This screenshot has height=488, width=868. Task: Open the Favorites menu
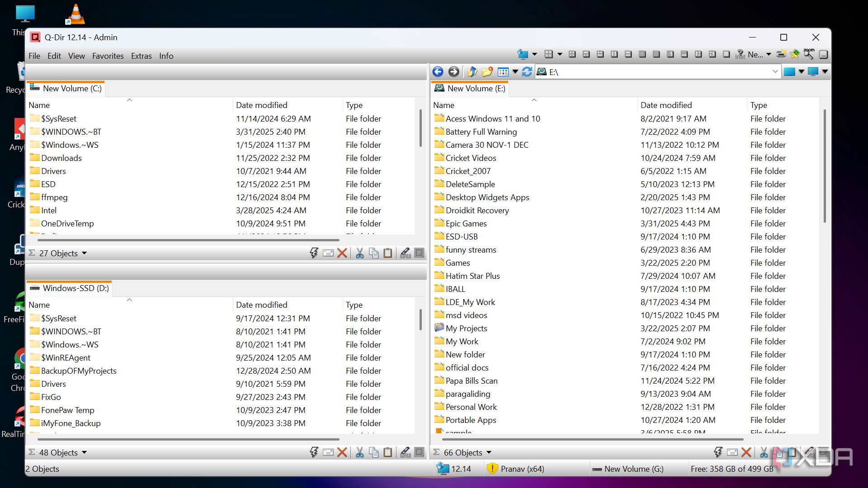[108, 56]
